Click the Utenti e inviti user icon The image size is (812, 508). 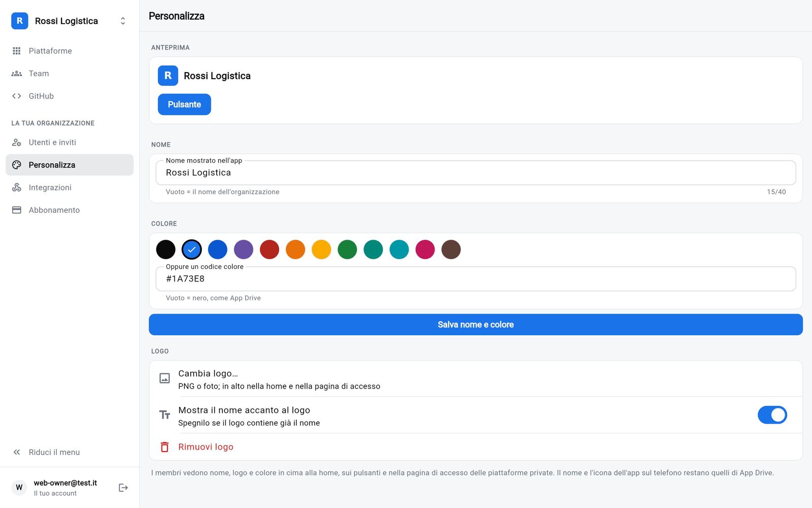pos(17,142)
